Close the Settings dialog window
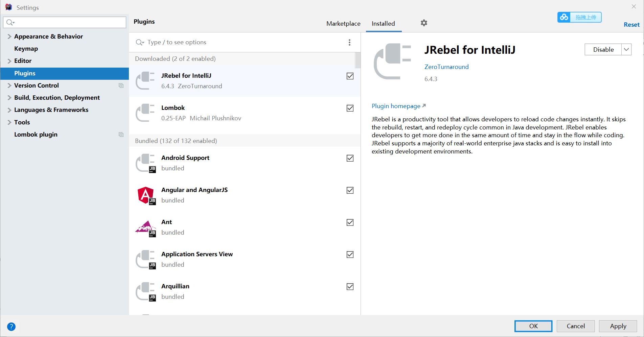This screenshot has height=337, width=644. (x=634, y=6)
